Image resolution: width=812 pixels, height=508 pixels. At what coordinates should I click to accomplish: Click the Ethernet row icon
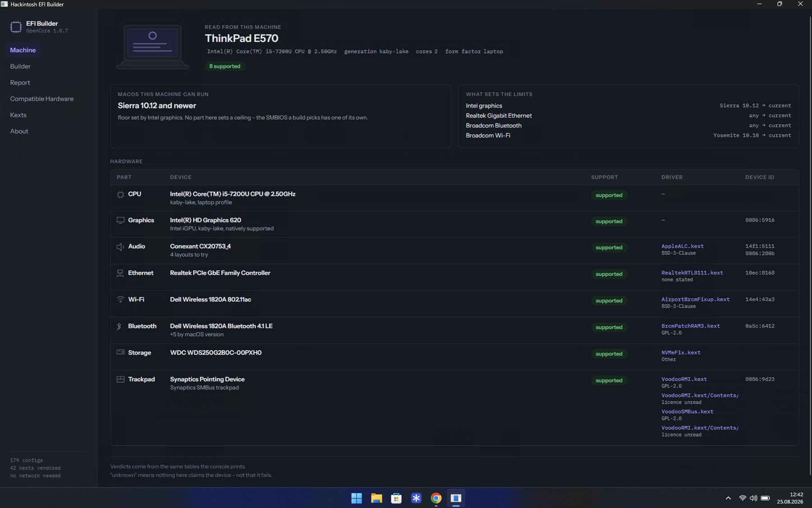tap(120, 273)
